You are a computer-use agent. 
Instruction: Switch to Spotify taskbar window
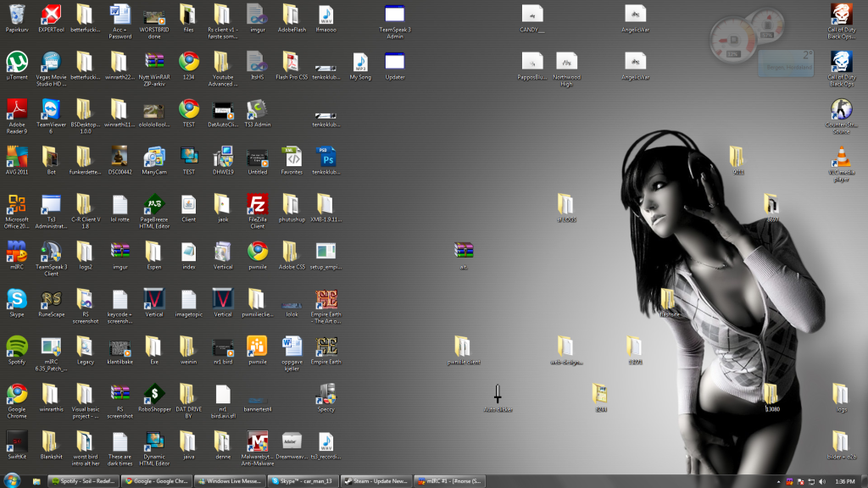pos(83,481)
